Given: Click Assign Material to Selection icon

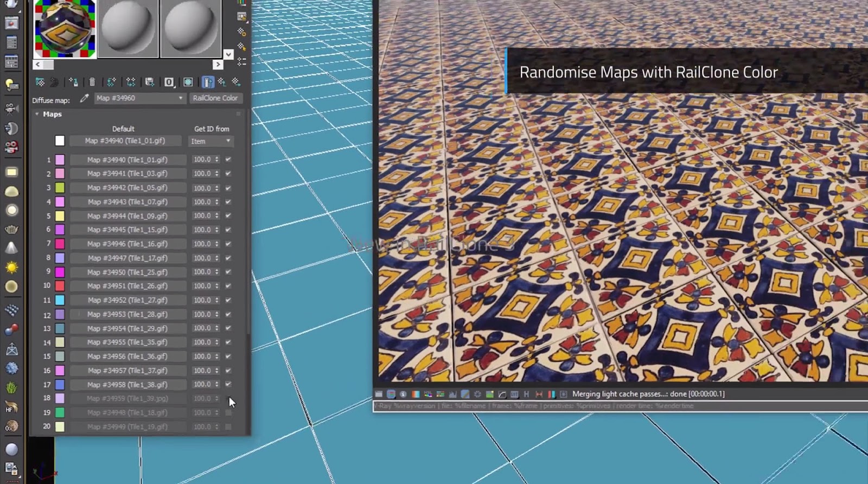Looking at the screenshot, I should [x=73, y=82].
